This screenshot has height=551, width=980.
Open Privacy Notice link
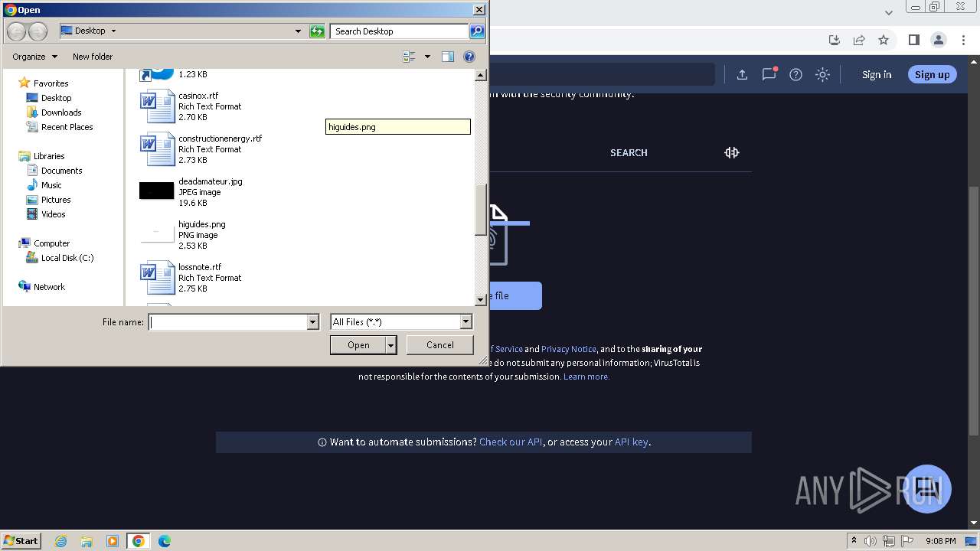coord(569,349)
